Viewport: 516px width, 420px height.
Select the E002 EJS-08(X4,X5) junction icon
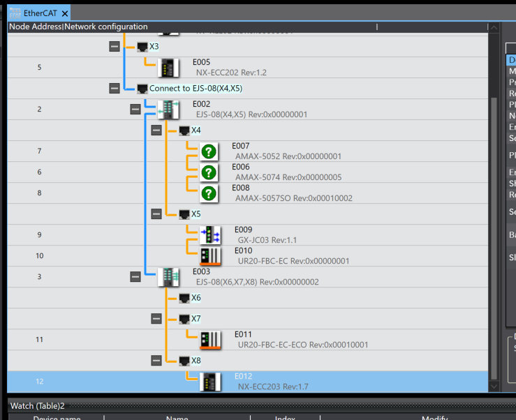click(168, 110)
